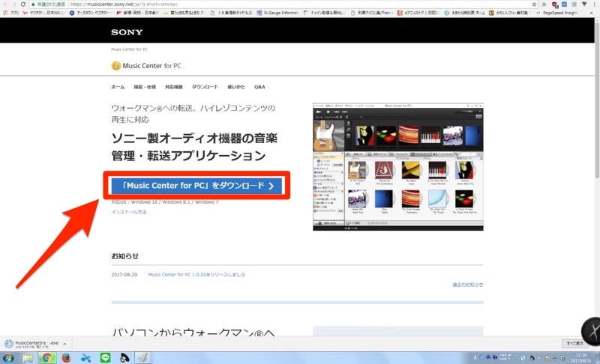Click the Windows Start button
Viewport: 600px width, 364px height.
click(7, 357)
